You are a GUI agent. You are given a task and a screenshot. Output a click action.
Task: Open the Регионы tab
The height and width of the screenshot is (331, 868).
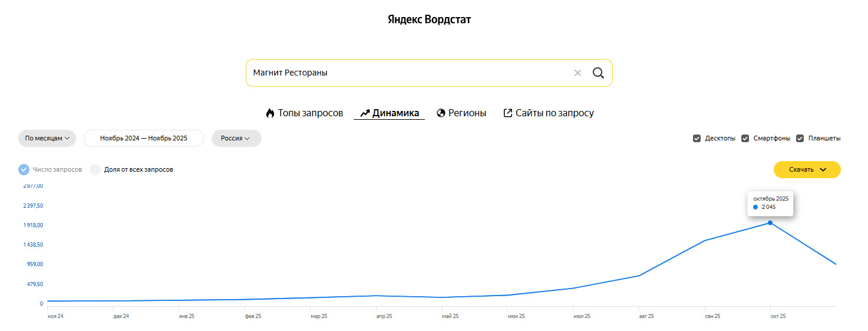click(x=467, y=113)
